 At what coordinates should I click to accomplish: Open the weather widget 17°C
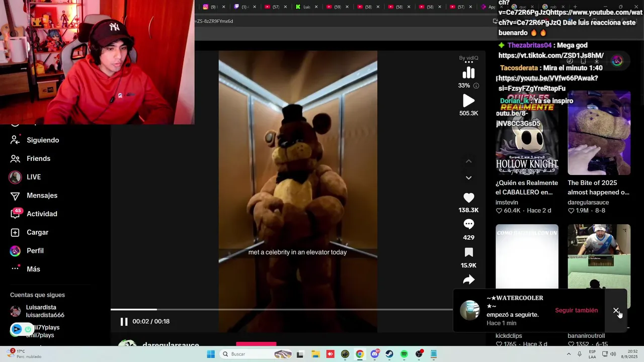click(24, 354)
